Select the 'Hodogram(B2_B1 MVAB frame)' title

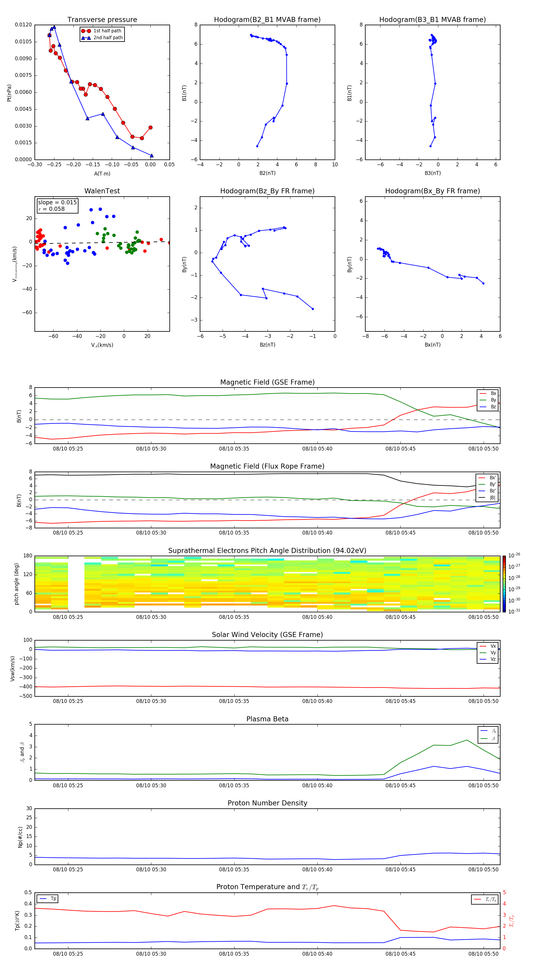[267, 19]
